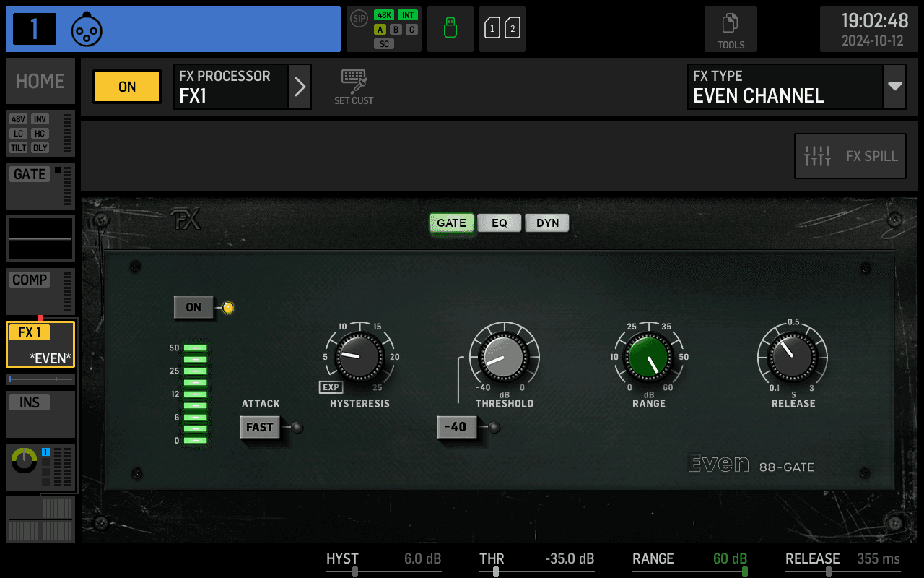Screen dimensions: 924x578
Task: Open the SET CUST keyboard icon
Action: point(354,87)
